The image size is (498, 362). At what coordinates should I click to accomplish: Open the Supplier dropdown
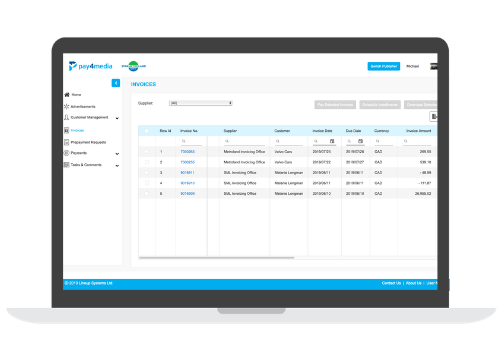(x=201, y=103)
